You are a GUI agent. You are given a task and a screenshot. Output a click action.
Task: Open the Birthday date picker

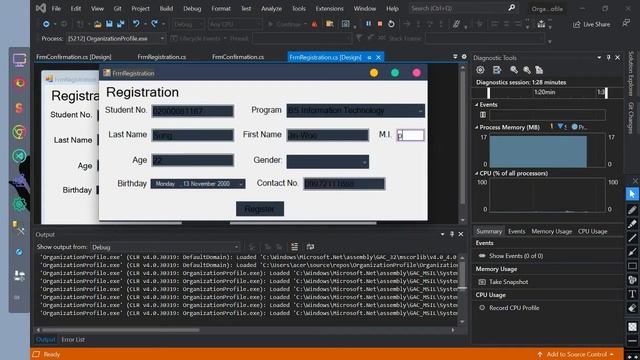point(198,184)
